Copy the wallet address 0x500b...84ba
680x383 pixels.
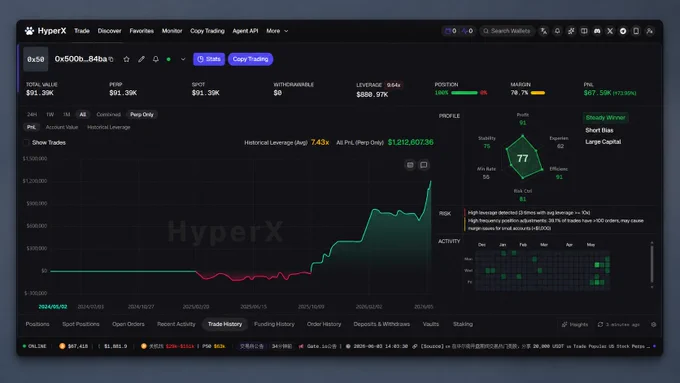pos(111,59)
